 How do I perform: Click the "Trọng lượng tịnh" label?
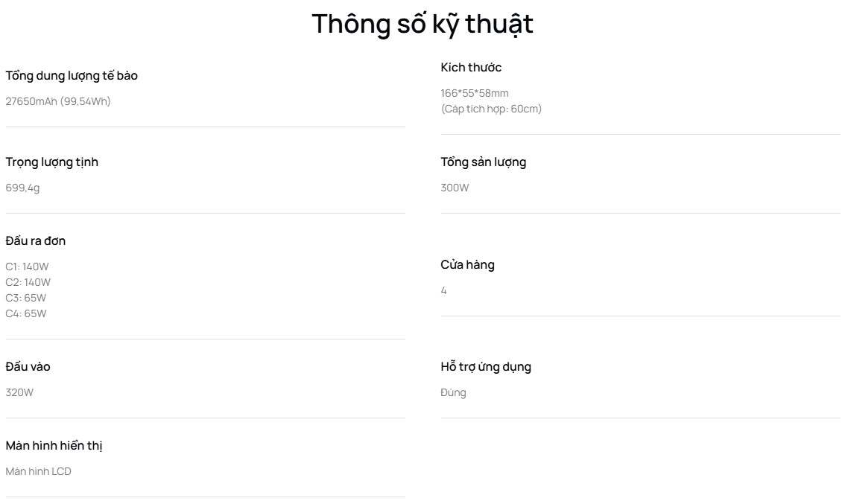[52, 162]
